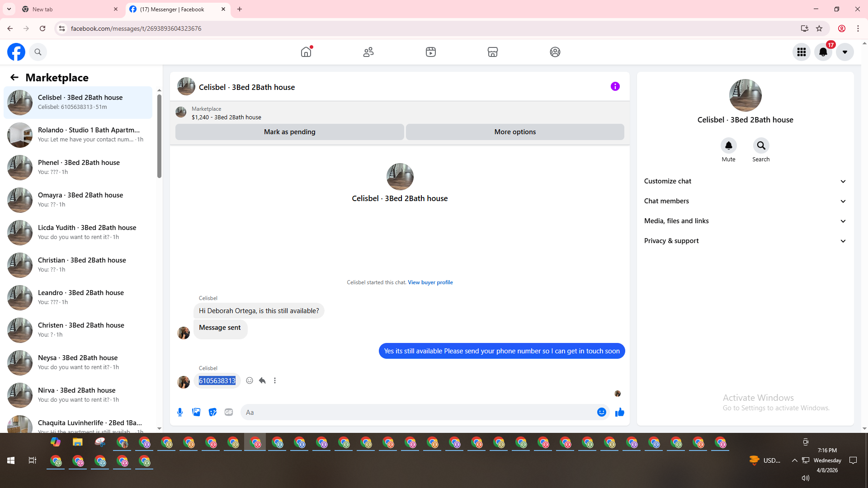Mute this conversation with bell icon

point(728,145)
